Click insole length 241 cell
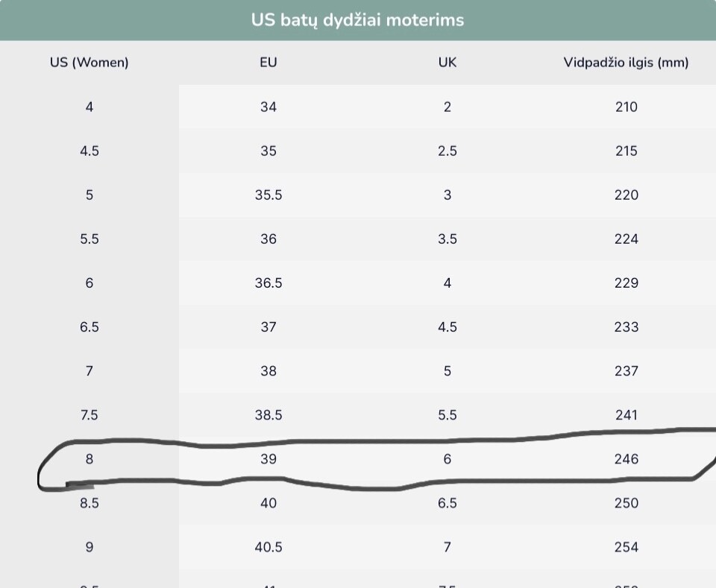Viewport: 716px width, 588px height. [x=626, y=415]
